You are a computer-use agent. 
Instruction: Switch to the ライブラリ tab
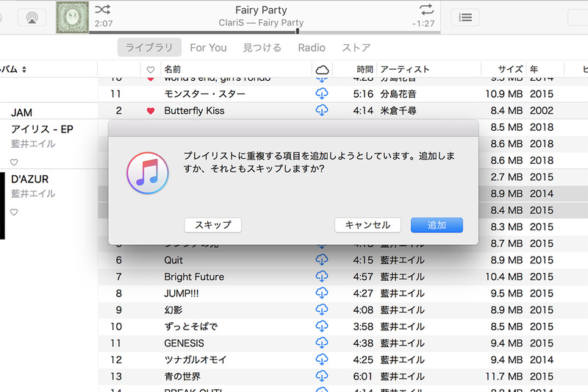point(149,47)
